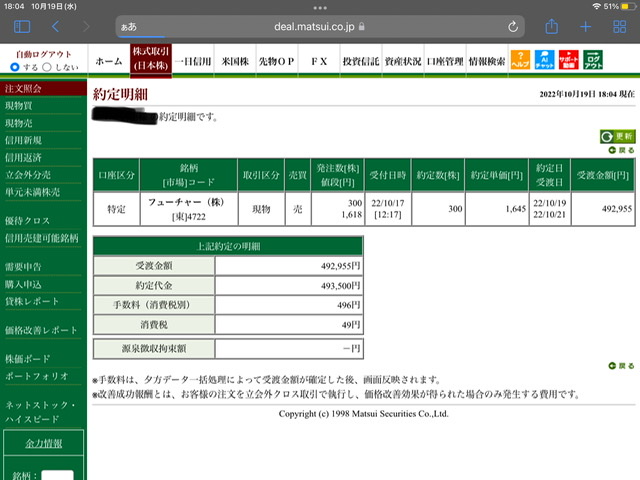Open a new tab with plus icon

(x=585, y=27)
